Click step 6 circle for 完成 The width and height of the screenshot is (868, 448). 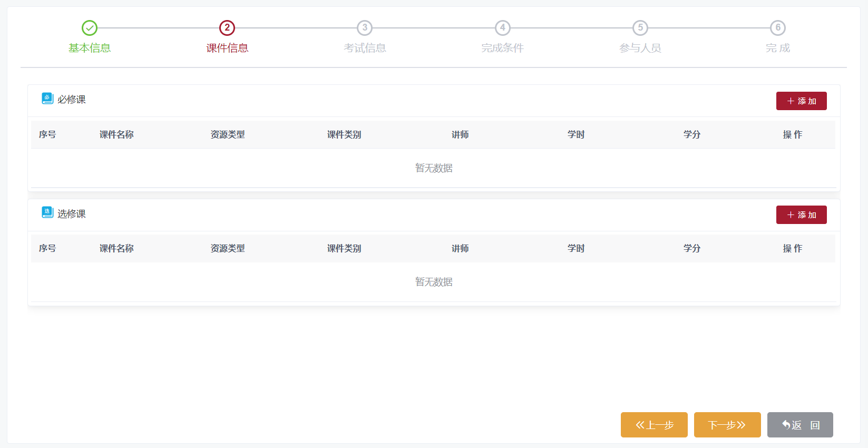pos(778,28)
